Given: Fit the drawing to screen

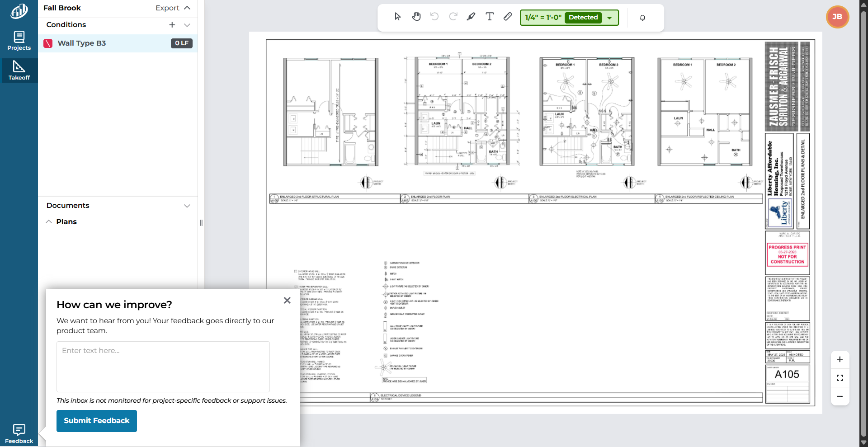Looking at the screenshot, I should click(840, 378).
